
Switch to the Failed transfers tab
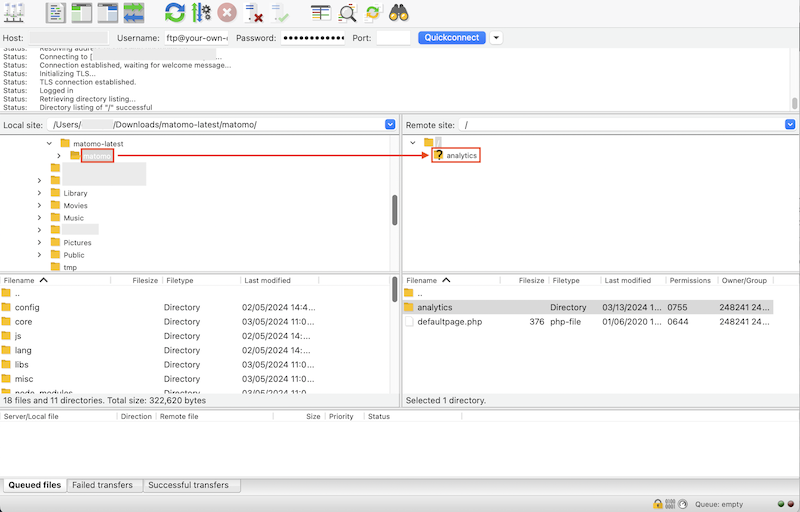[102, 485]
